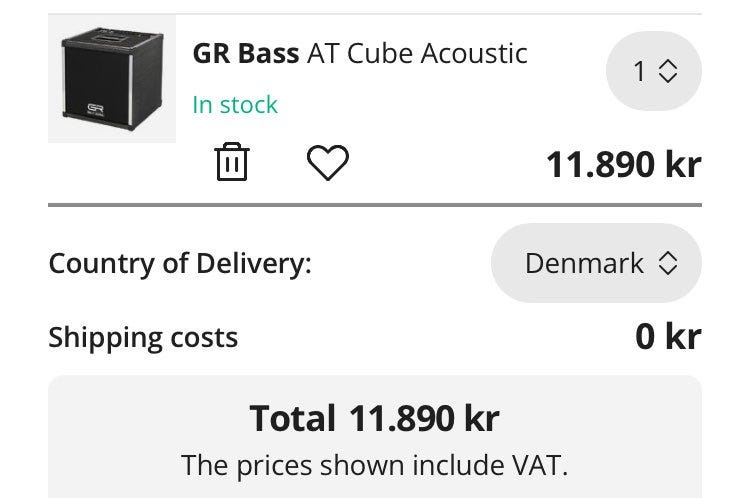The height and width of the screenshot is (498, 750).
Task: Add item to wishlist with heart icon
Action: (327, 163)
